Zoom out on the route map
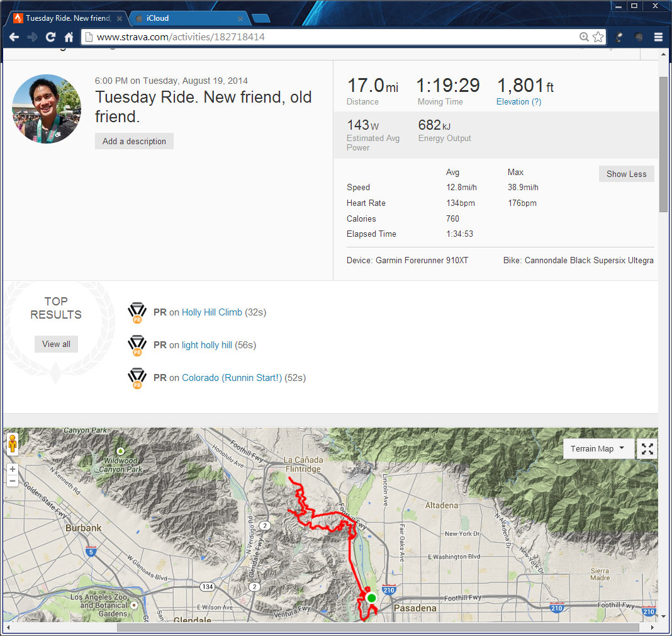672x636 pixels. coord(13,481)
